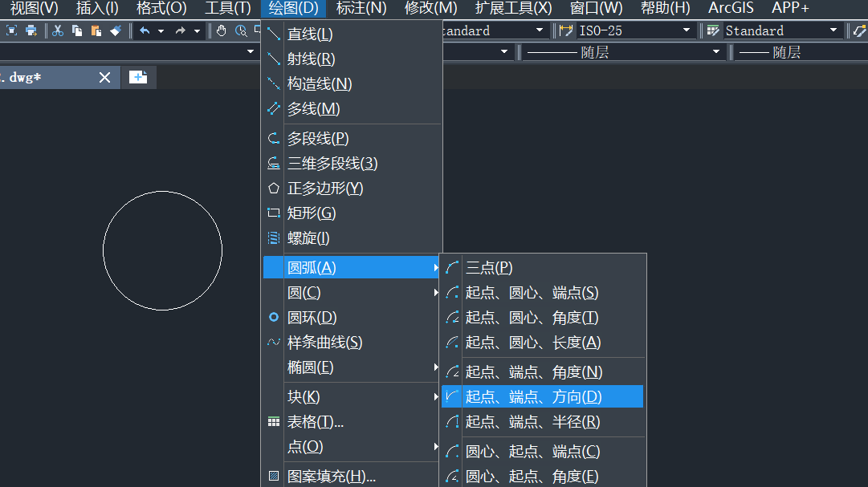Select 圆心、起点、端点(C) arc option
Viewport: 868px width, 487px height.
pos(543,452)
